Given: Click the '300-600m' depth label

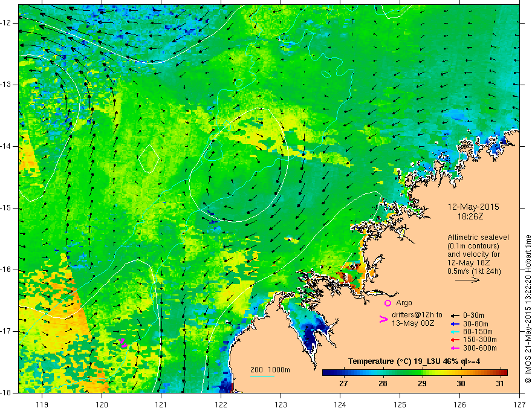Looking at the screenshot, I should pyautogui.click(x=480, y=348).
